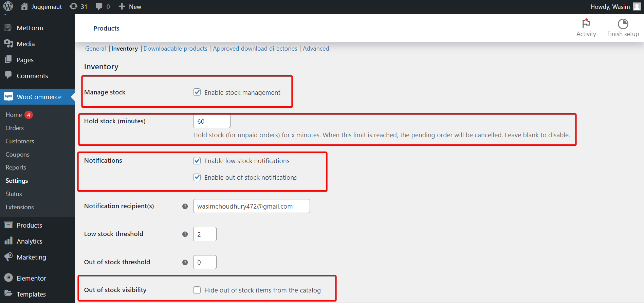Open the Downloadable products tab
644x303 pixels.
pos(175,49)
